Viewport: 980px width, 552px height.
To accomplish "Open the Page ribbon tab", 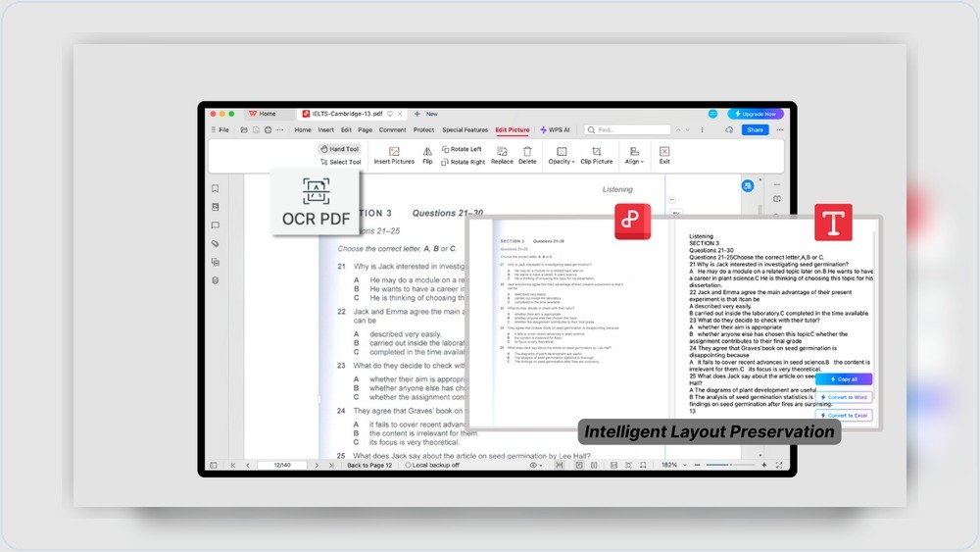I will 365,130.
